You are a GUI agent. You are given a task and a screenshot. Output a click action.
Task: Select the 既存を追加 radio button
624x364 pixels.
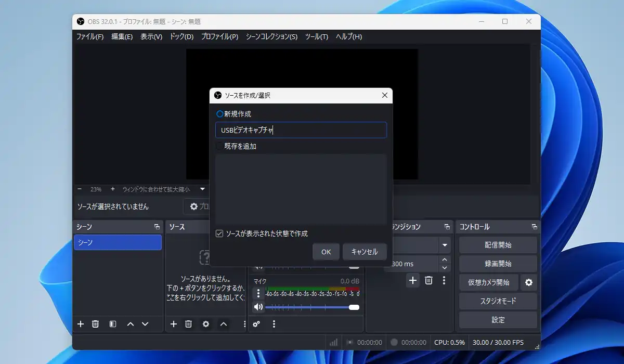pos(220,147)
